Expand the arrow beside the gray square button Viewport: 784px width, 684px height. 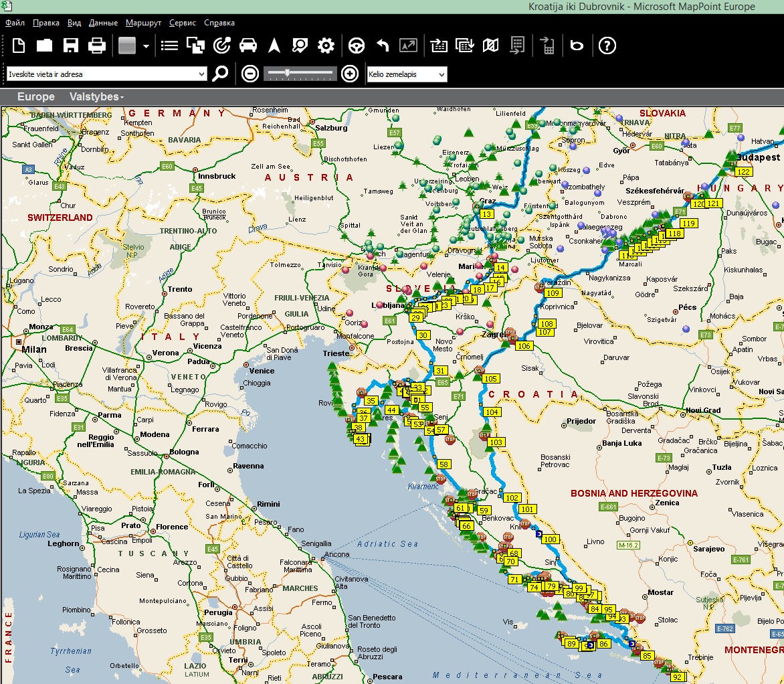click(x=146, y=46)
